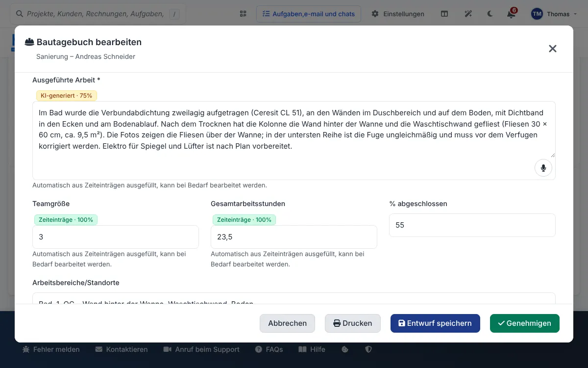Click Anruf beim Support link
The width and height of the screenshot is (588, 368).
[201, 349]
